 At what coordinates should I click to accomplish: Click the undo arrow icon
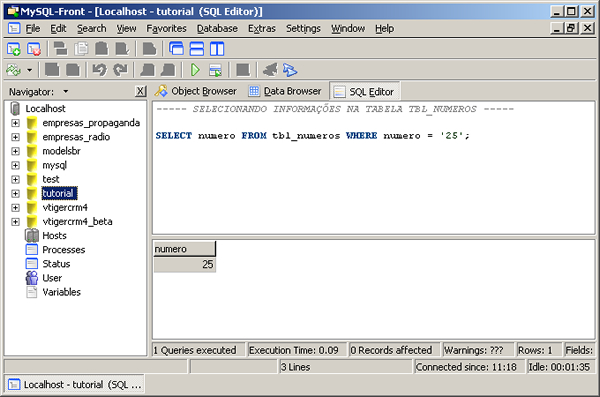pyautogui.click(x=100, y=70)
